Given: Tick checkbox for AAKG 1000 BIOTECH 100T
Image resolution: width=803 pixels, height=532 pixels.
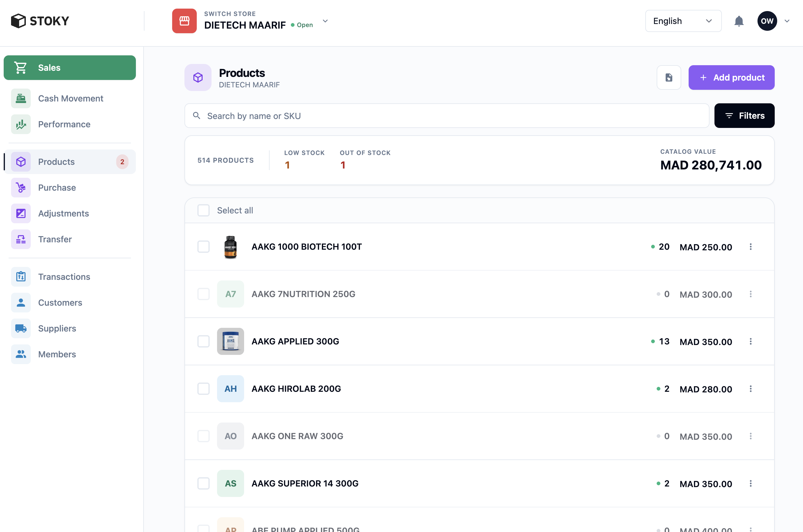Looking at the screenshot, I should click(x=204, y=247).
